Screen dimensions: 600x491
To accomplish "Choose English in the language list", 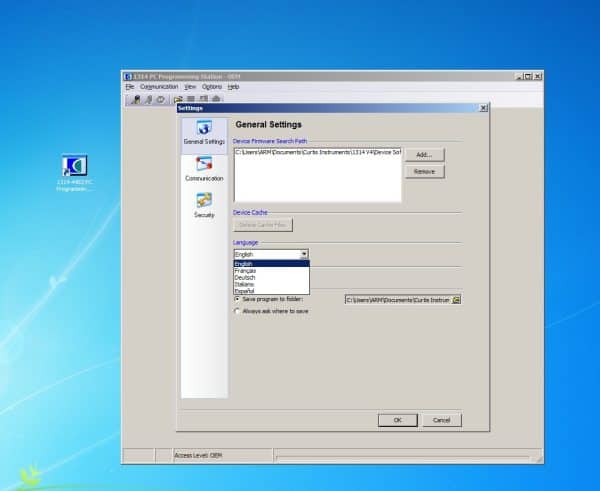I will tap(271, 264).
